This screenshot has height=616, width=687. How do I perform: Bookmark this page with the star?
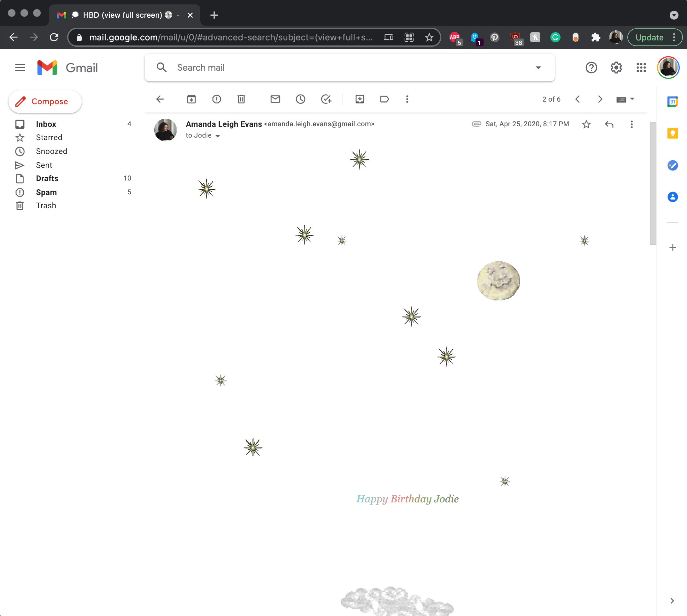(x=429, y=37)
